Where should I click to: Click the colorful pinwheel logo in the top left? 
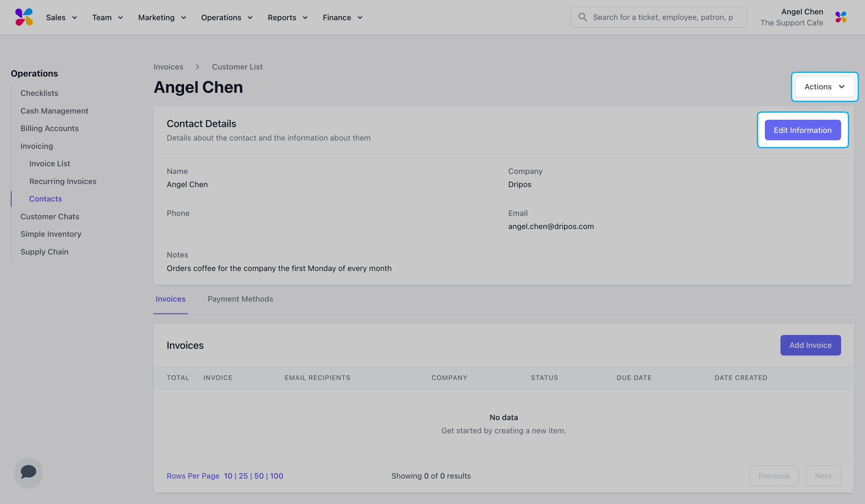[x=24, y=17]
